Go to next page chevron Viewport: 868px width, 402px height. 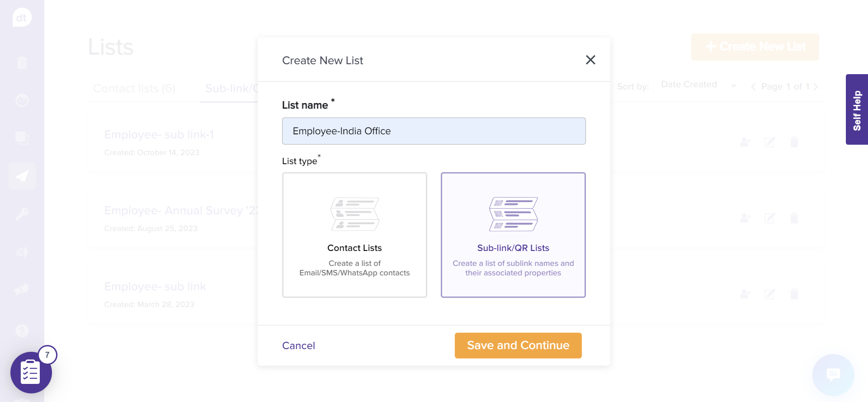pyautogui.click(x=816, y=87)
